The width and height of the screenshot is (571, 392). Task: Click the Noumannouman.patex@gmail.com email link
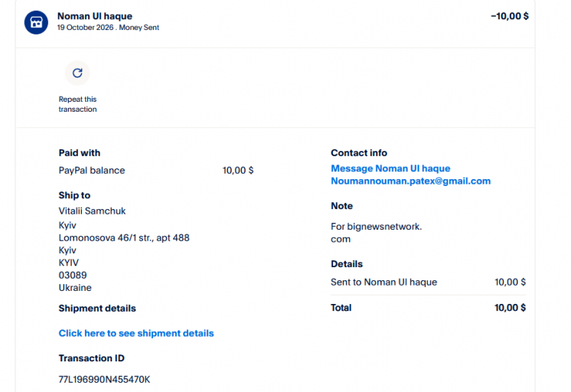tap(410, 181)
